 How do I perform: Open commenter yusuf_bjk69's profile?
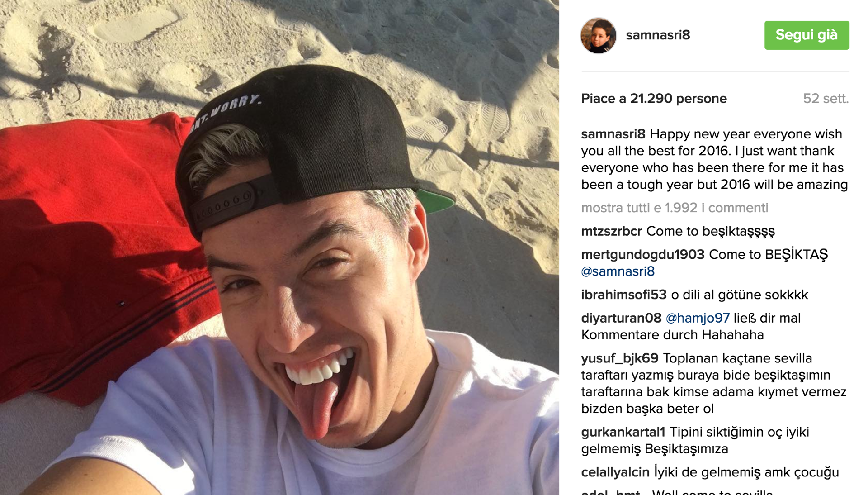619,358
